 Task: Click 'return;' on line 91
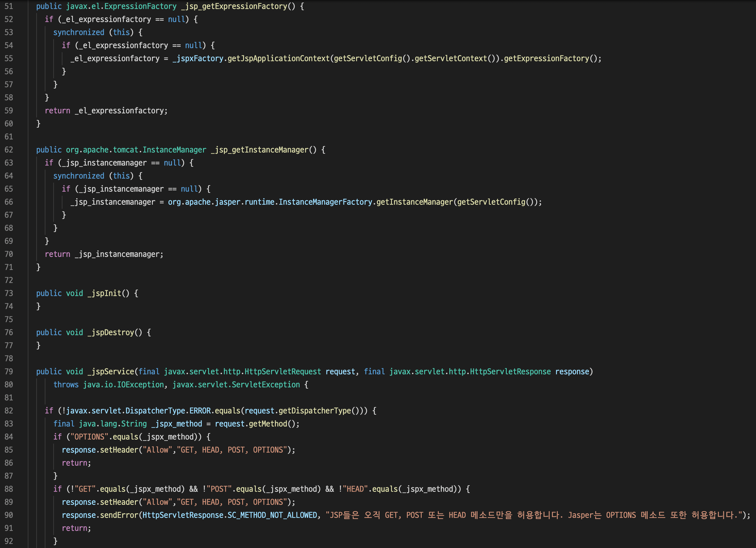click(x=76, y=528)
